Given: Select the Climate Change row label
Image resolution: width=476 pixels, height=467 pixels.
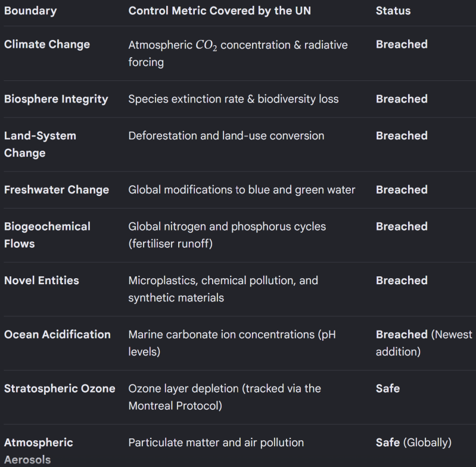Looking at the screenshot, I should [x=47, y=44].
